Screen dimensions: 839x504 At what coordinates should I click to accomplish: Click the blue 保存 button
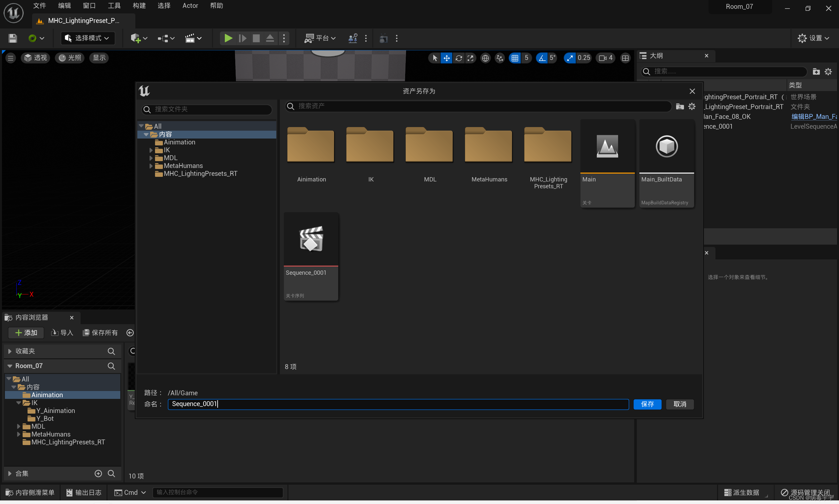[x=647, y=404]
